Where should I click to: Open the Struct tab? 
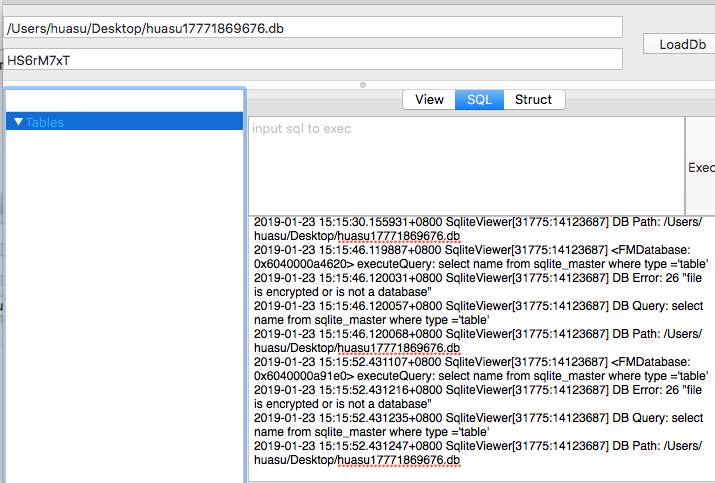(x=534, y=99)
